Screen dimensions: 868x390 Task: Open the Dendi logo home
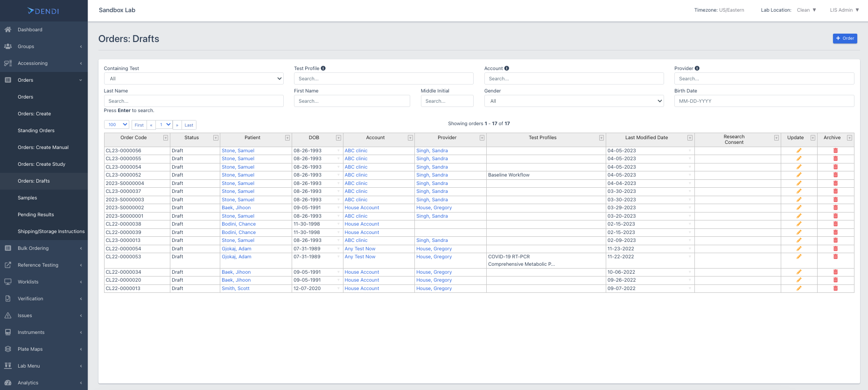click(x=43, y=11)
